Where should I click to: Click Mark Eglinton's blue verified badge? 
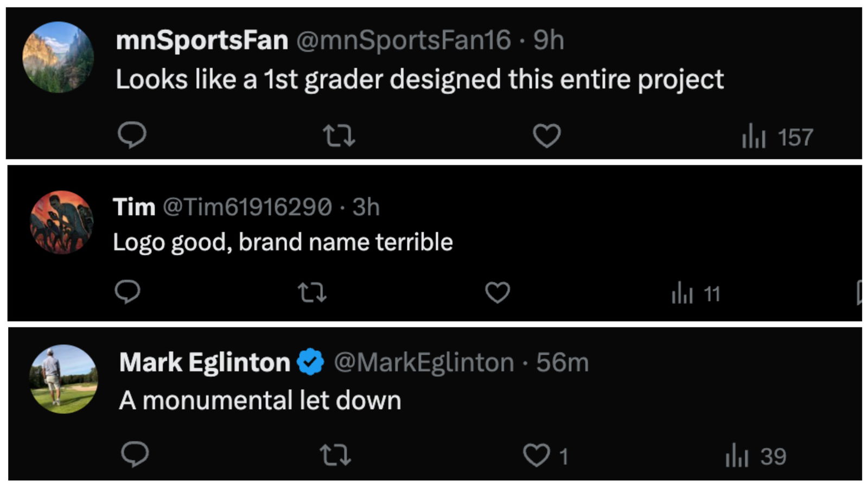click(310, 362)
